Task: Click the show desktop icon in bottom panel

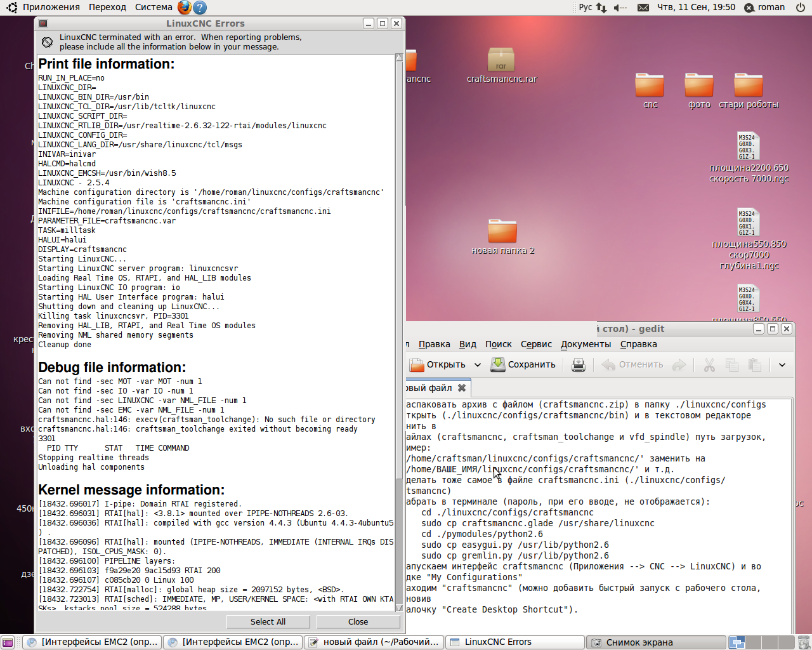Action: click(x=8, y=642)
